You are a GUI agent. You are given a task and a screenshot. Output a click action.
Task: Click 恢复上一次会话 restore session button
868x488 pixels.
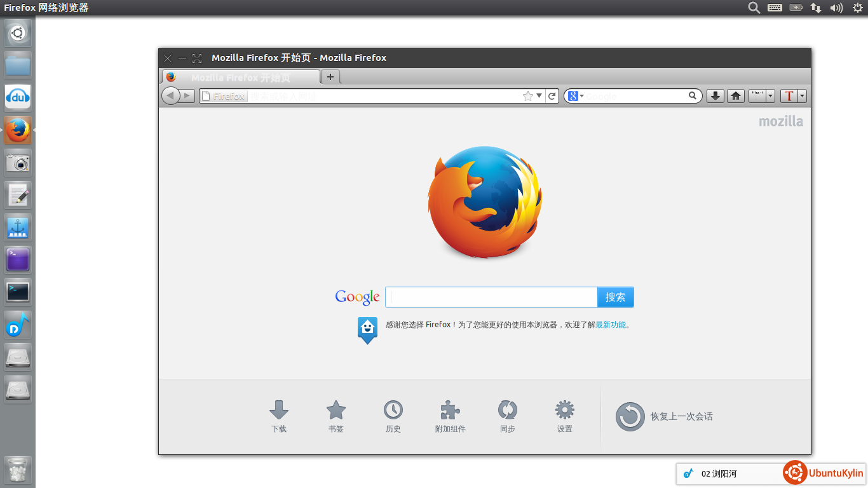664,417
